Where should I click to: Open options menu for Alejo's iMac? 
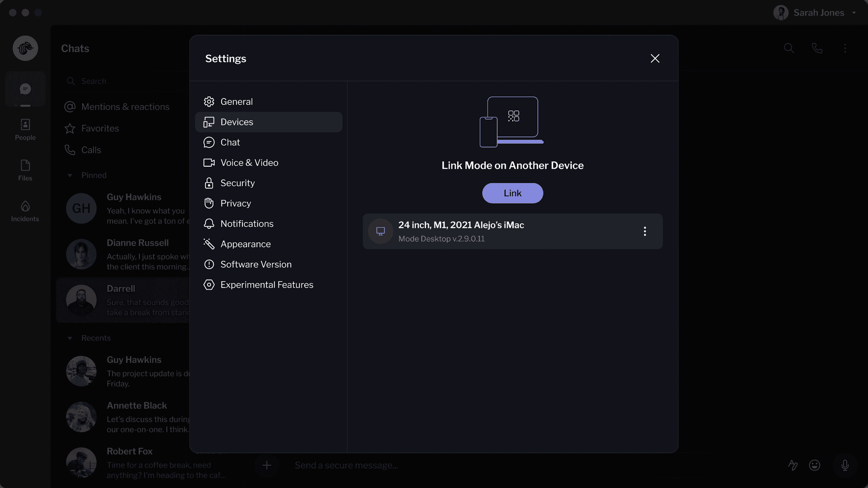click(x=645, y=231)
